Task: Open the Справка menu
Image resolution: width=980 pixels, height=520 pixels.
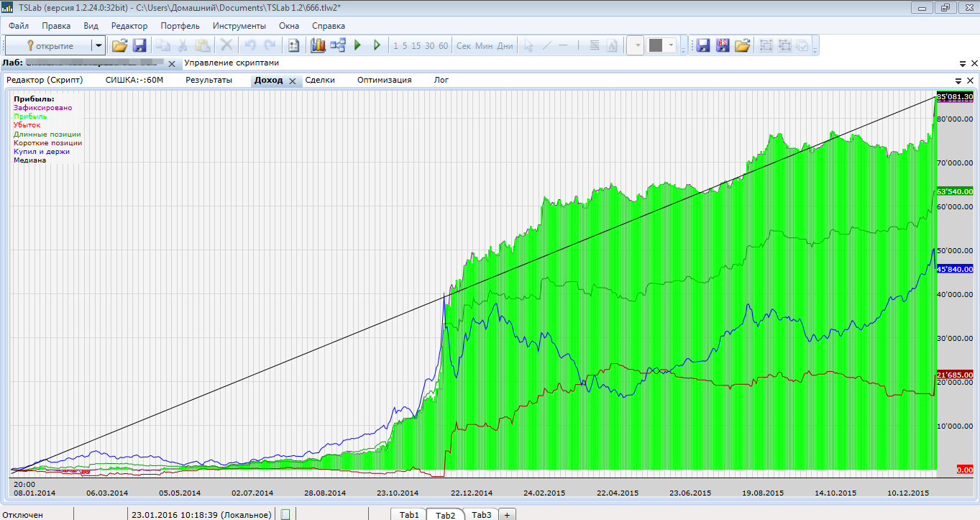Action: click(329, 25)
